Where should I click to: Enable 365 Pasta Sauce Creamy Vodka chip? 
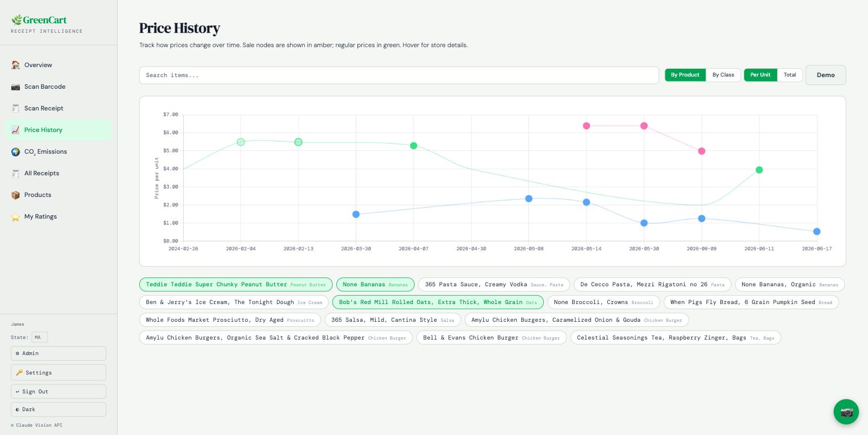494,285
